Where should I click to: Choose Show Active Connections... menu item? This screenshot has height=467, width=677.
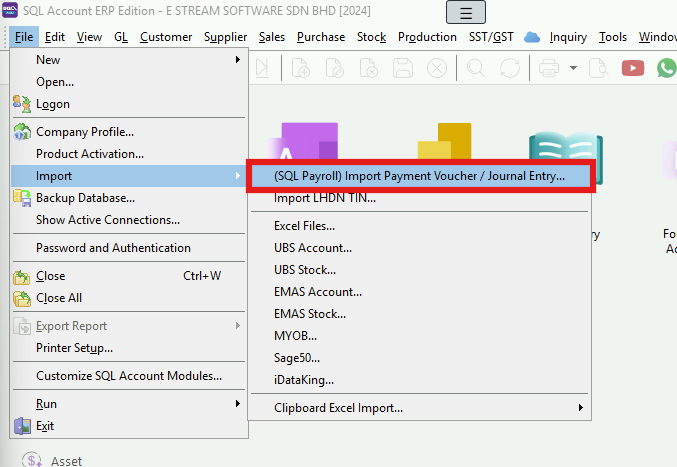(129, 220)
